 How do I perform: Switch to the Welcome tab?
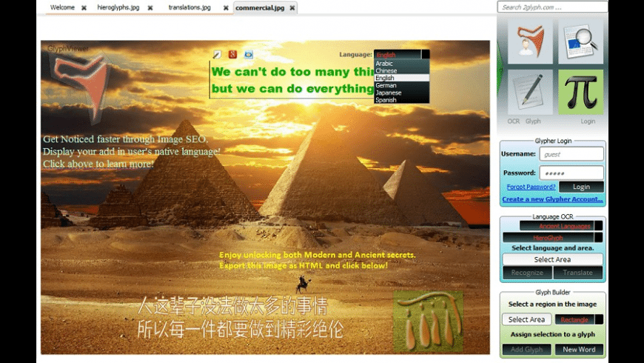click(x=62, y=7)
